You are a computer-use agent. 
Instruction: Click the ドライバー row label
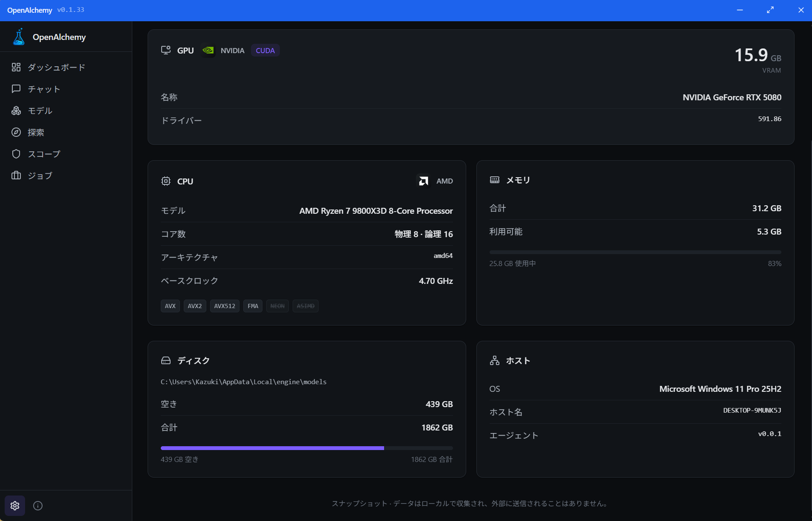coord(181,121)
